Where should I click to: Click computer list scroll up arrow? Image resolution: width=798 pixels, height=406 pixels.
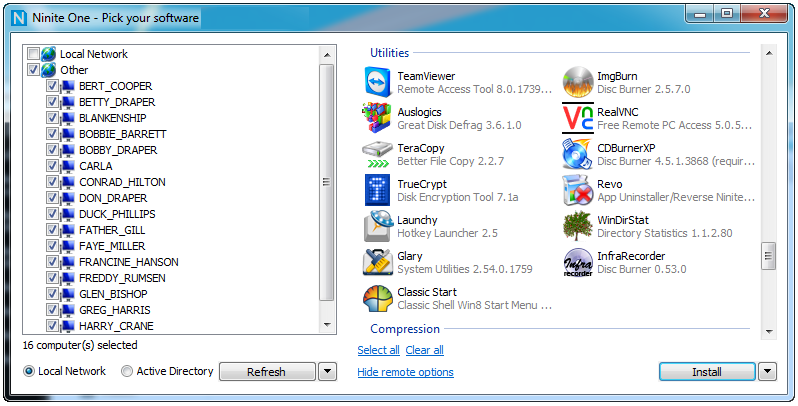tap(327, 54)
